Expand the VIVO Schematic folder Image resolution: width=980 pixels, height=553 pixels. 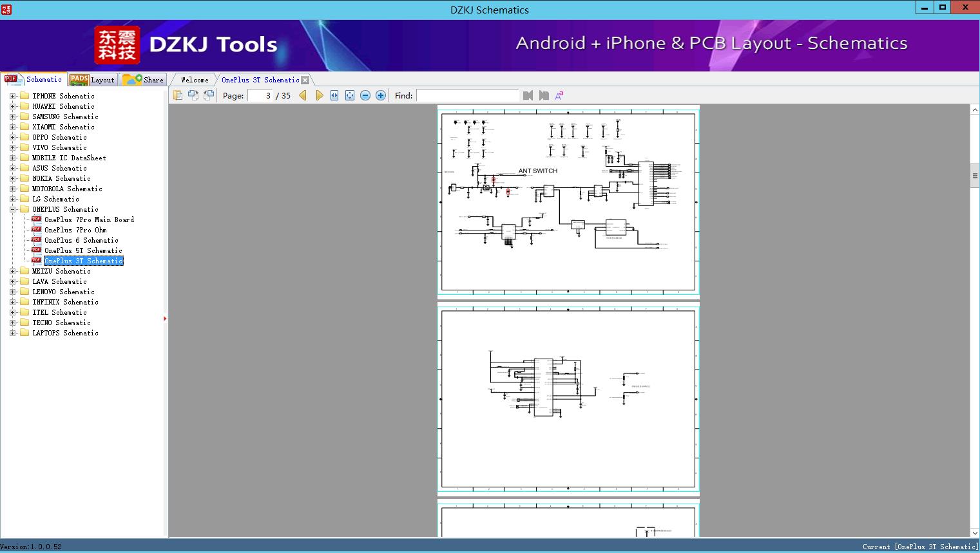tap(12, 147)
